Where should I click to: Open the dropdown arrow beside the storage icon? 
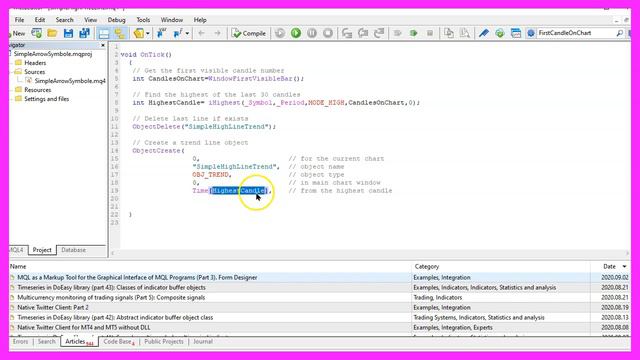tap(148, 33)
